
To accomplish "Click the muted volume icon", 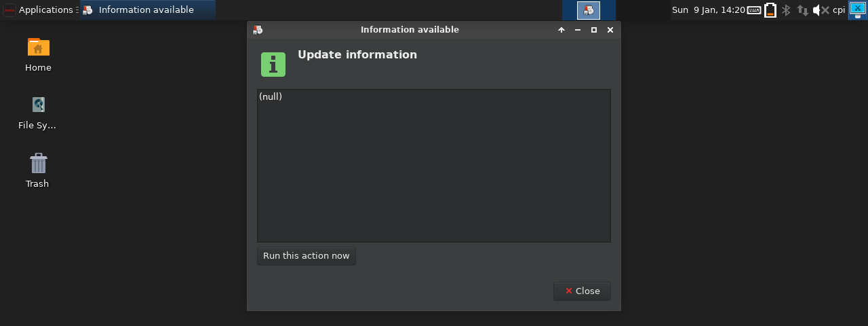I will pyautogui.click(x=821, y=10).
